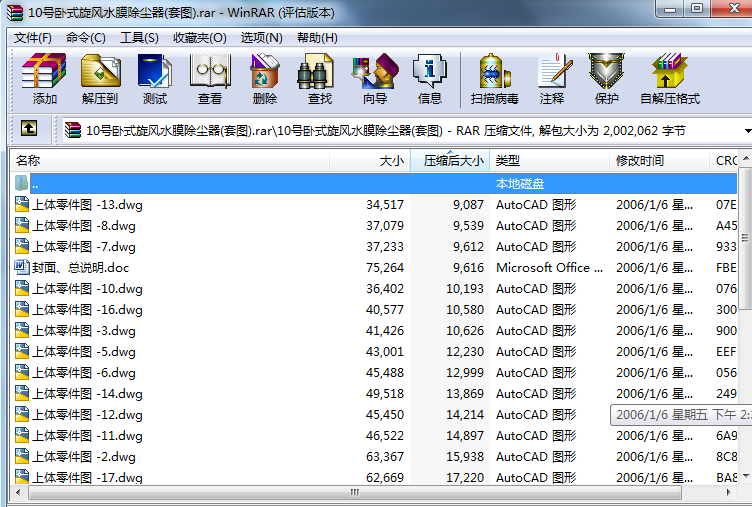
Task: Sort by Name (名称) column header
Action: tap(170, 160)
